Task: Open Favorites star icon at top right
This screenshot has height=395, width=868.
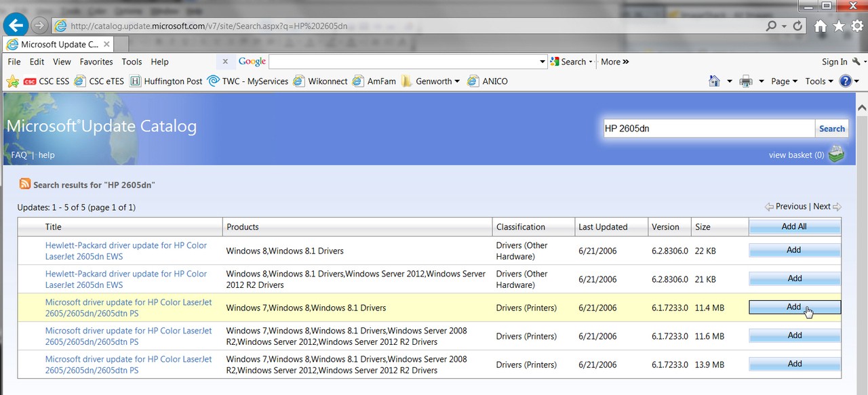Action: point(840,26)
